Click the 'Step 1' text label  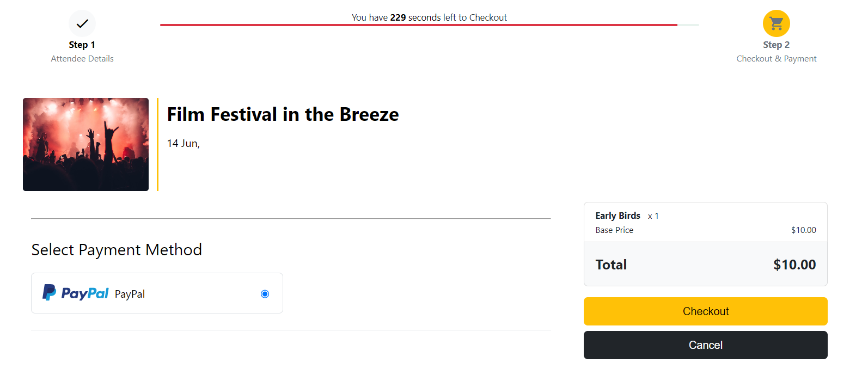[x=82, y=45]
